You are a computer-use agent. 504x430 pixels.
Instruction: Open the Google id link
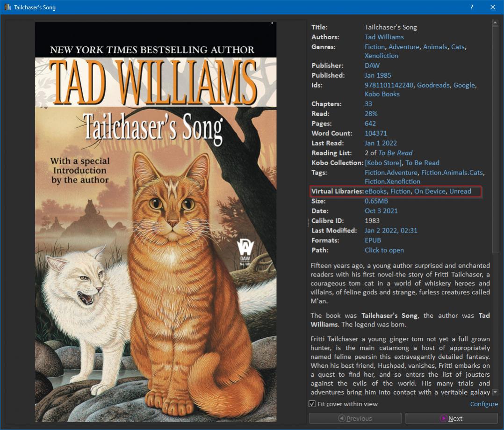tap(464, 85)
